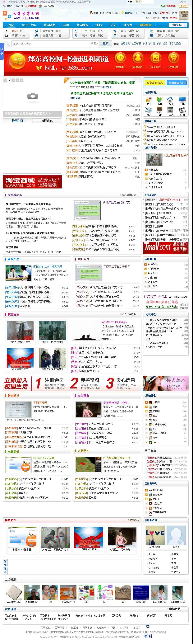
Task: Select slide 1 in the image carousel
Action: [x=5, y=80]
